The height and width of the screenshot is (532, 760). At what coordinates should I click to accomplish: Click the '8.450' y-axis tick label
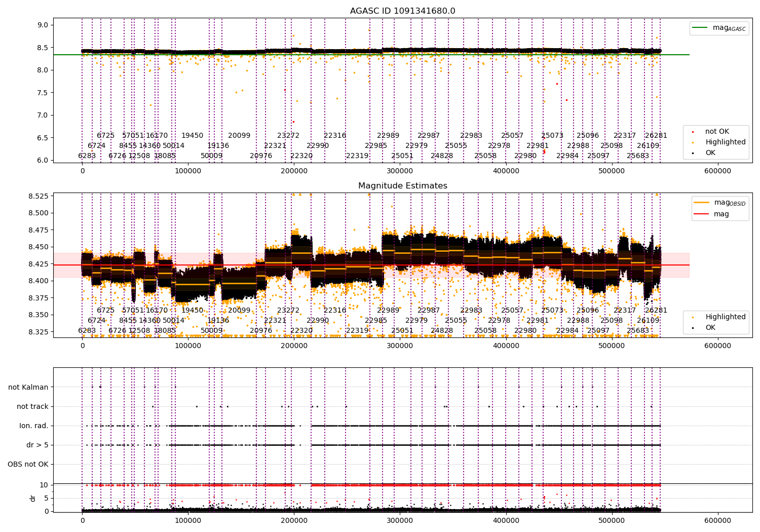[x=39, y=247]
